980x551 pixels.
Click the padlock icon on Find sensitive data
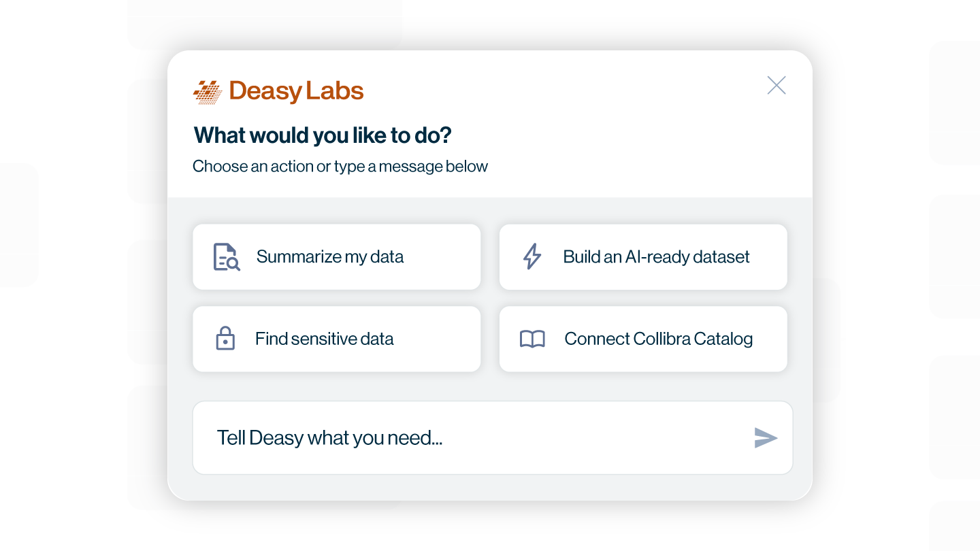click(225, 339)
